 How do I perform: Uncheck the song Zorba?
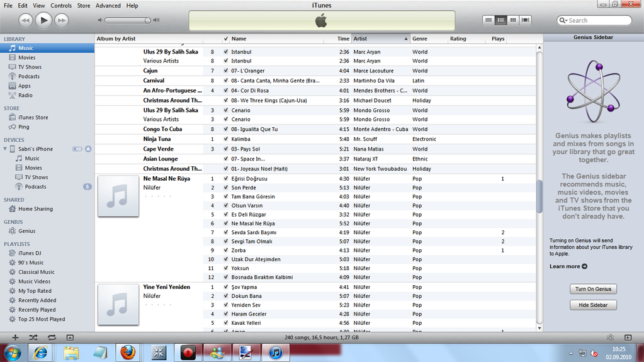225,251
